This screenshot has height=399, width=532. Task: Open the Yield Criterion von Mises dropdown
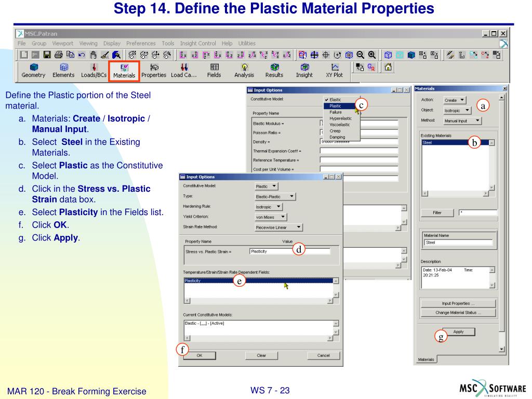coord(271,217)
